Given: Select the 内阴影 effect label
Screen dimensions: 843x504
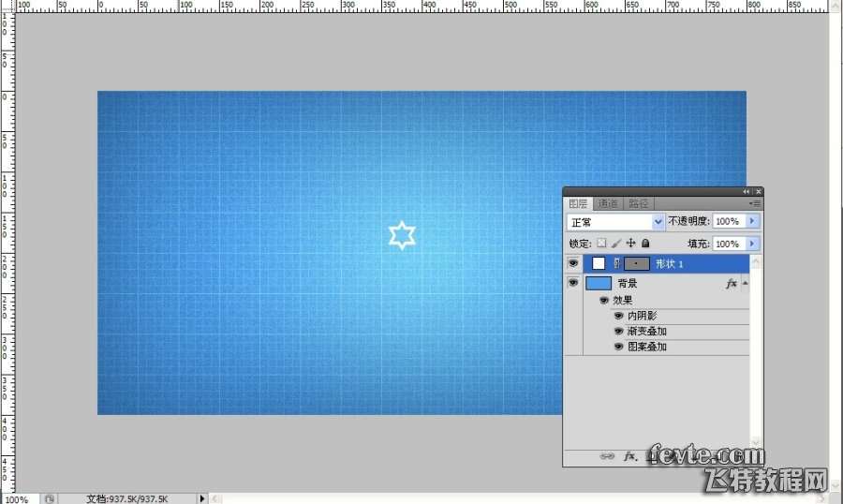Looking at the screenshot, I should 642,316.
